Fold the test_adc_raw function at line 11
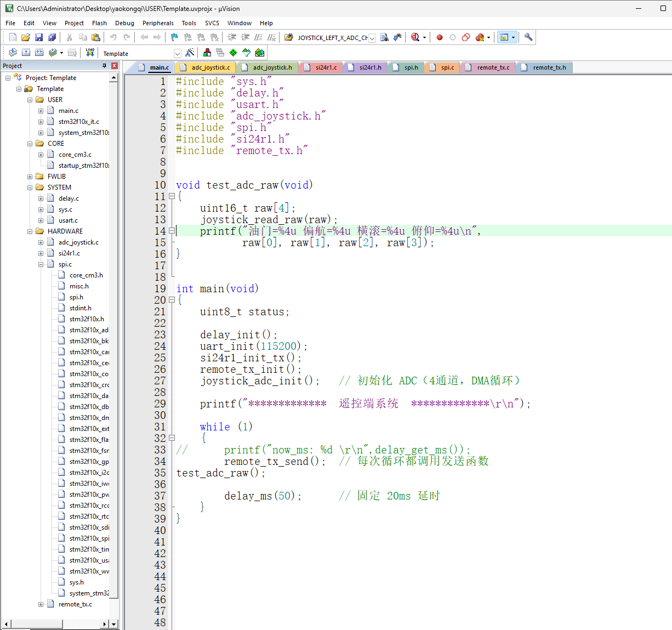The image size is (672, 630). pyautogui.click(x=172, y=196)
